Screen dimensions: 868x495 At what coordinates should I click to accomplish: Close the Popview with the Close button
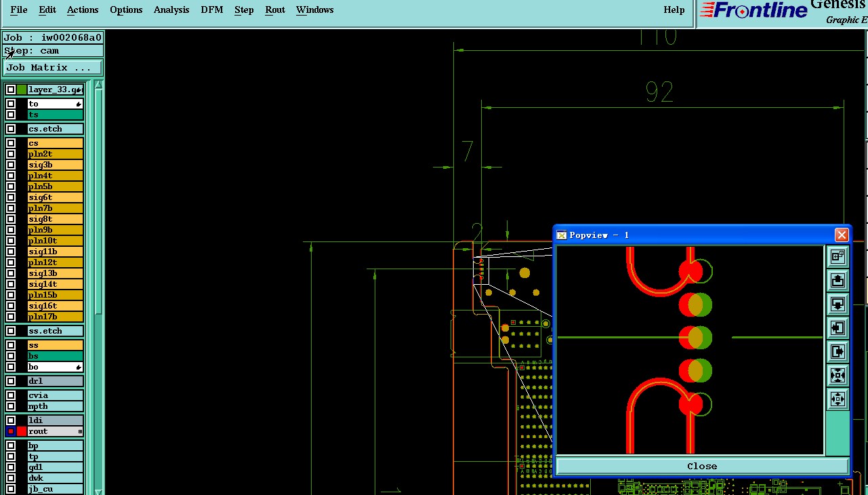coord(702,466)
